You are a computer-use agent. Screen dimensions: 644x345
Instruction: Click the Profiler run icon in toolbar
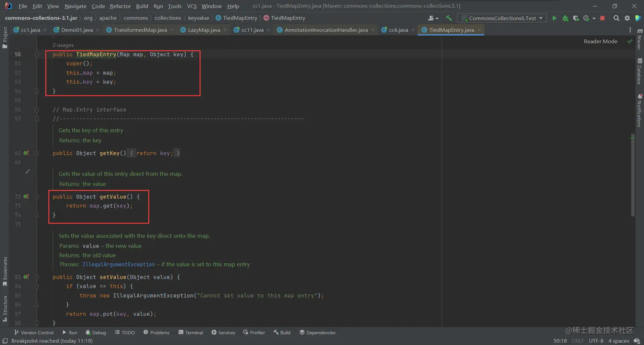coord(586,18)
